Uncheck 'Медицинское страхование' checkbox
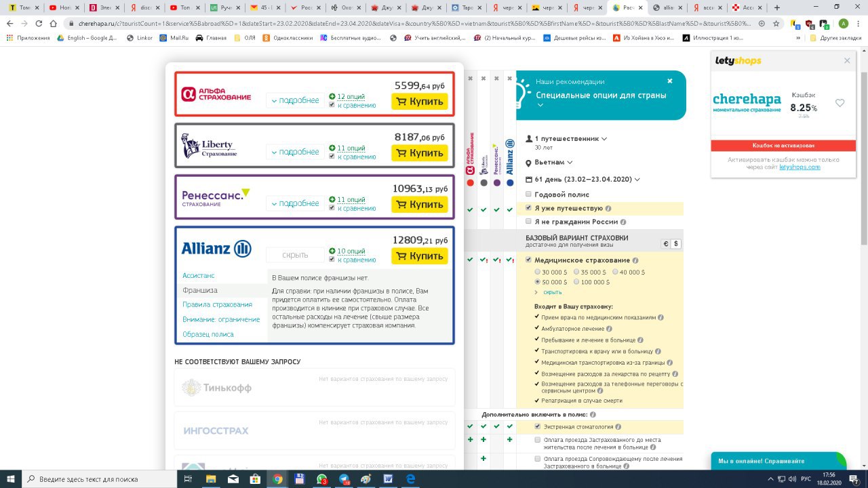Screen dimensions: 868x488 (529, 260)
